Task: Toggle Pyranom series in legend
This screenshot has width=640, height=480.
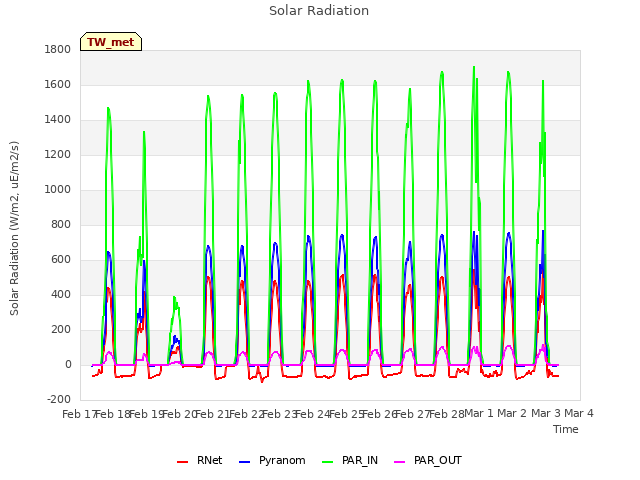Action: pyautogui.click(x=272, y=460)
